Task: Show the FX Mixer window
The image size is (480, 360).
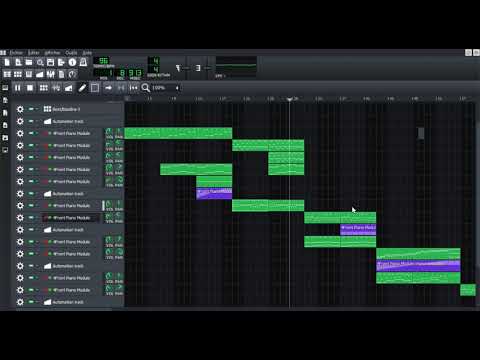Action: point(51,74)
